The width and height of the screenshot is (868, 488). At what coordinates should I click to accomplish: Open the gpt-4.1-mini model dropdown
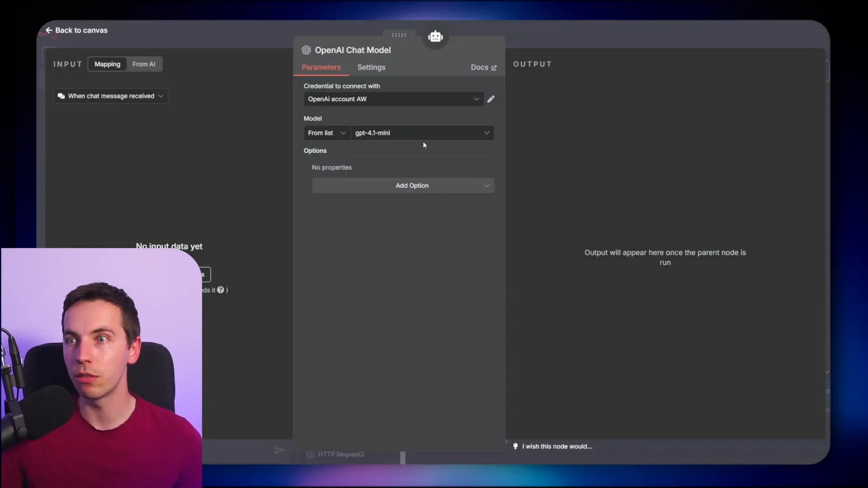click(x=422, y=133)
